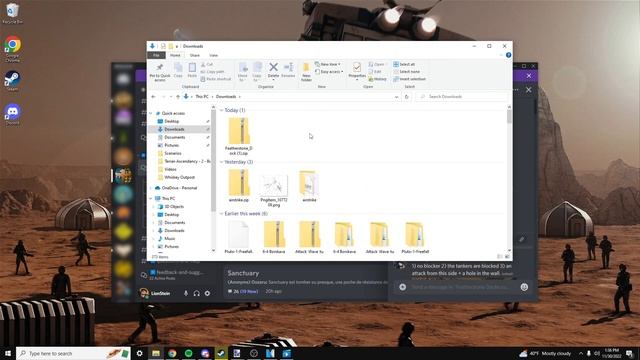Open Spotify from the taskbar
This screenshot has height=360, width=640.
click(x=189, y=353)
